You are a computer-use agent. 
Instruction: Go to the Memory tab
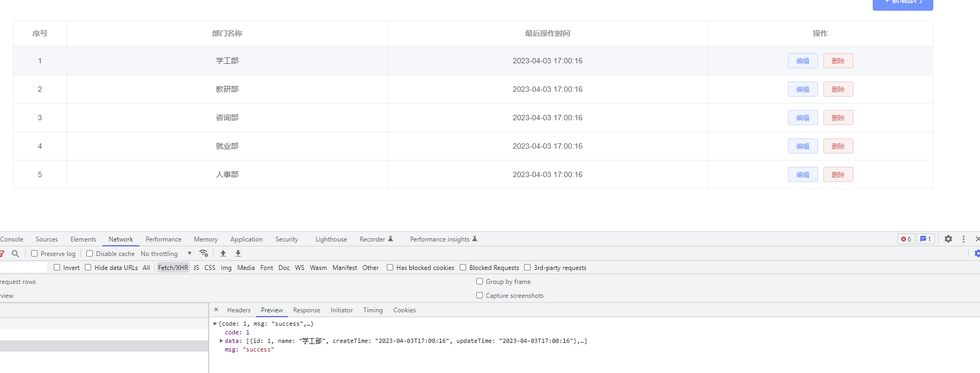206,239
